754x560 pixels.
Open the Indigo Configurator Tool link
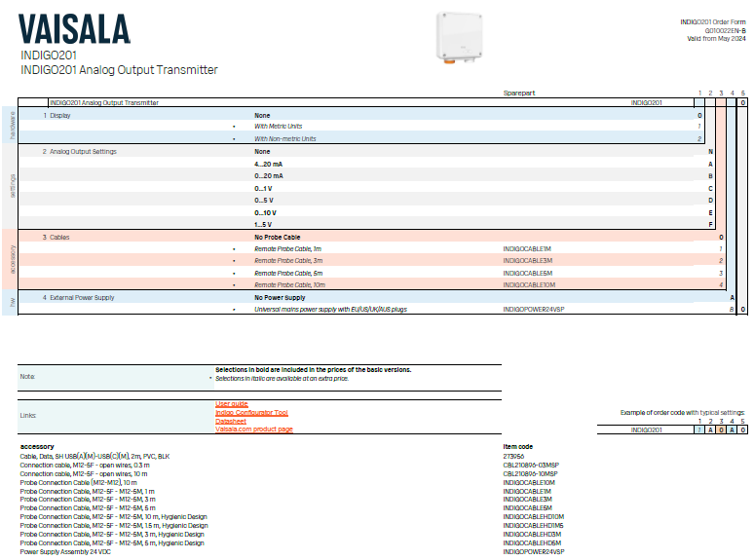(251, 412)
